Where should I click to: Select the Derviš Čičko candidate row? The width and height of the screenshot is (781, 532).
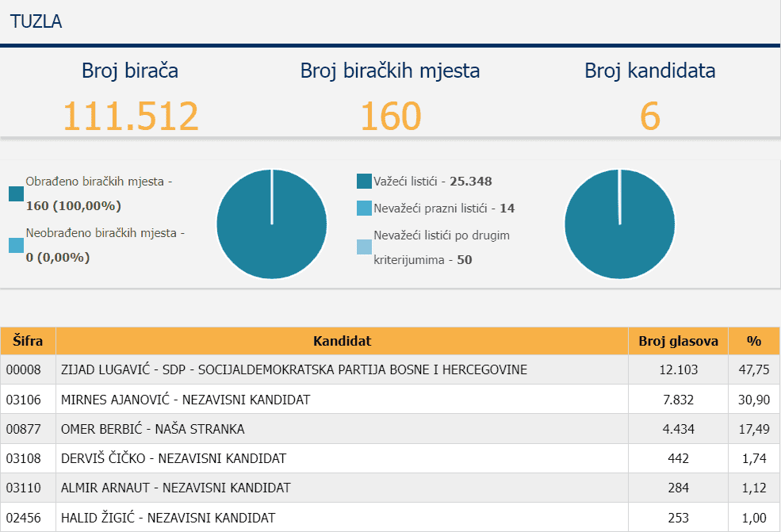point(173,458)
